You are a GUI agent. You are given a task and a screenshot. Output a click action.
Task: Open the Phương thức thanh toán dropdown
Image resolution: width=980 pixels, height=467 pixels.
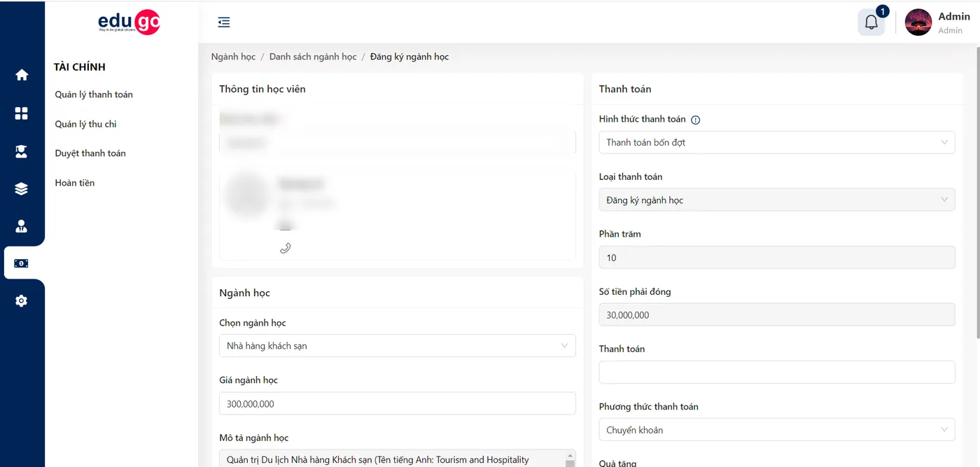click(777, 430)
